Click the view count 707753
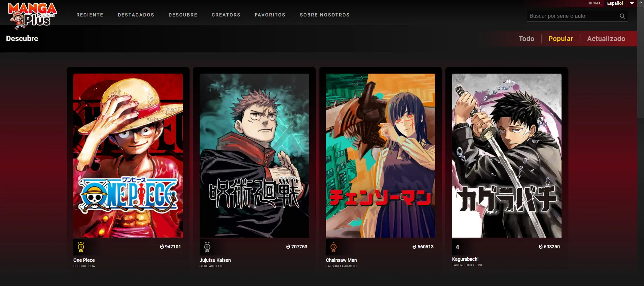Image resolution: width=644 pixels, height=286 pixels. pyautogui.click(x=299, y=247)
